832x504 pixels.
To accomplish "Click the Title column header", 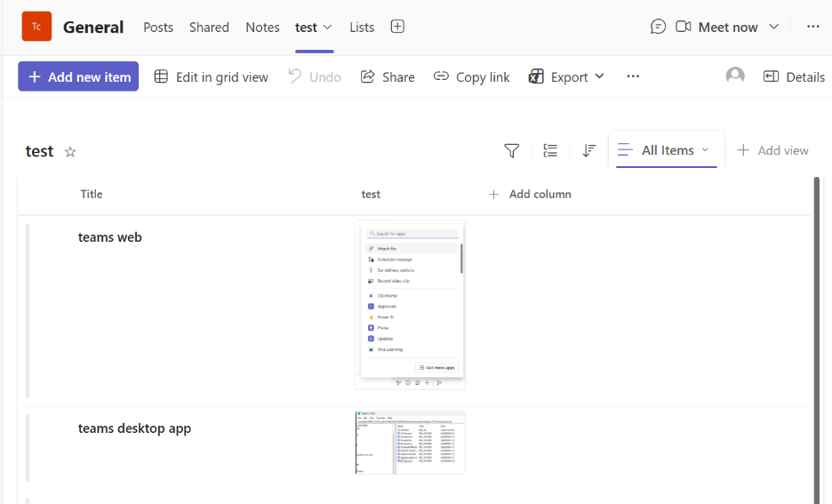I will [x=92, y=194].
